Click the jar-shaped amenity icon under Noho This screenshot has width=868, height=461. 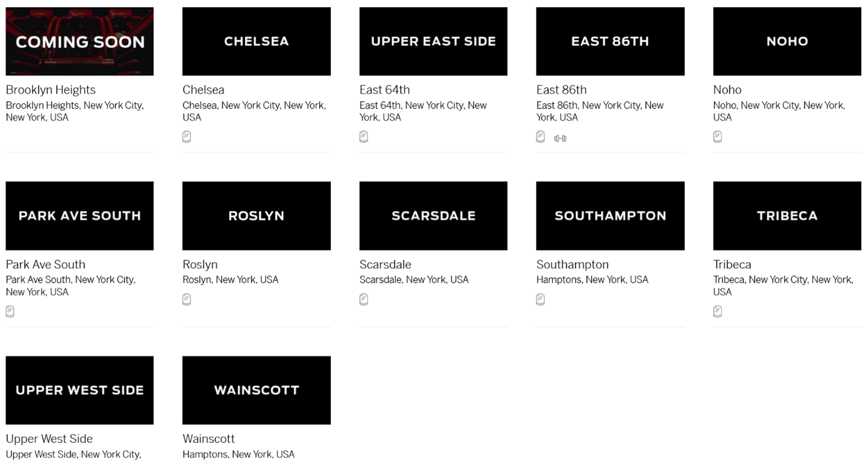[717, 136]
